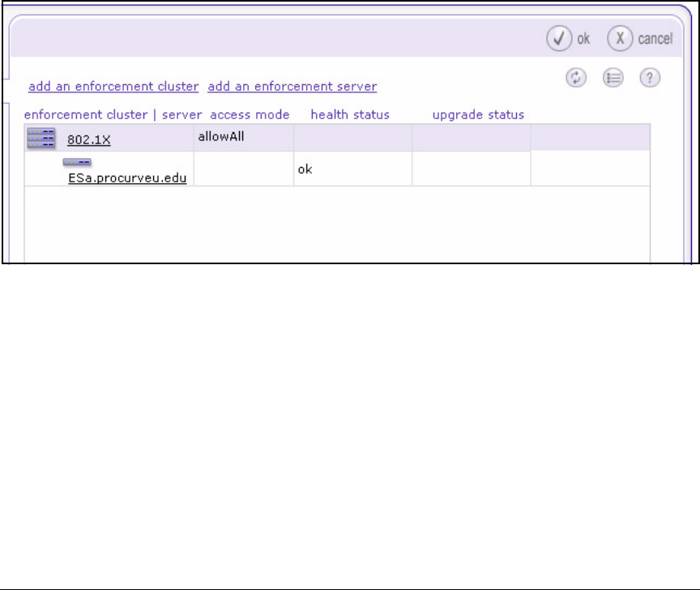Image resolution: width=700 pixels, height=590 pixels.
Task: Click the 802.1X cluster icon
Action: click(41, 138)
